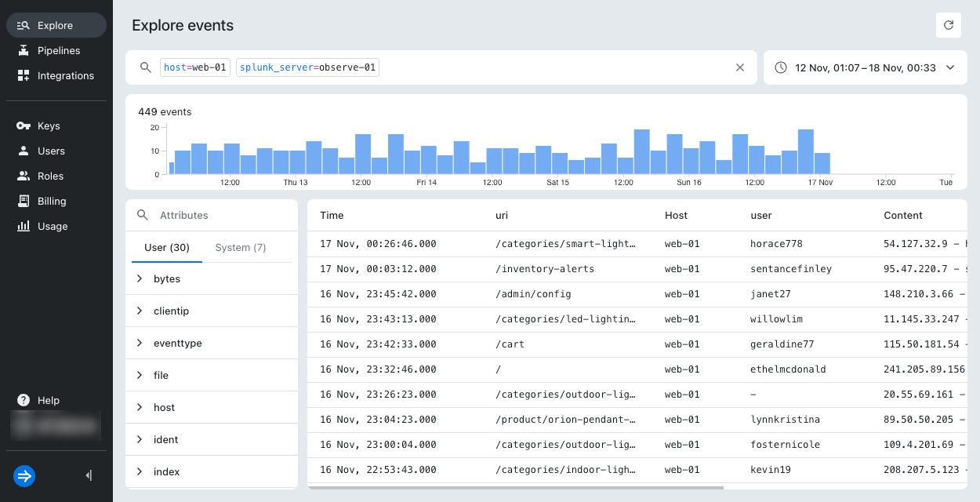
Task: Click the refresh icon button
Action: (x=948, y=25)
